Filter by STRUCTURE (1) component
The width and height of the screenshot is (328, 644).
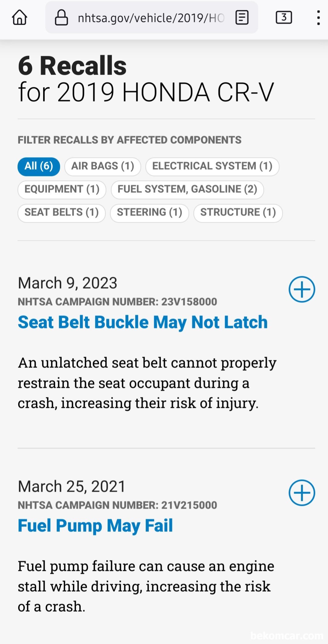coord(238,213)
